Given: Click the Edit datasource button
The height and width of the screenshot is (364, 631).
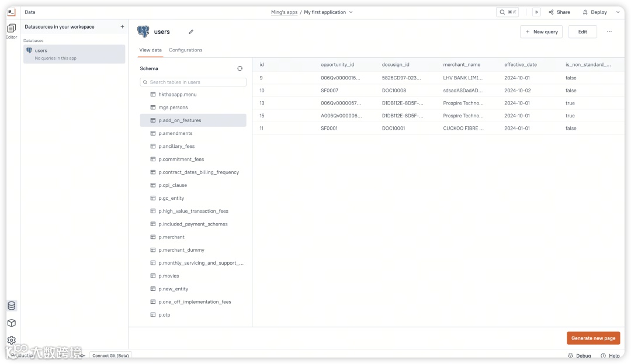Looking at the screenshot, I should (583, 32).
